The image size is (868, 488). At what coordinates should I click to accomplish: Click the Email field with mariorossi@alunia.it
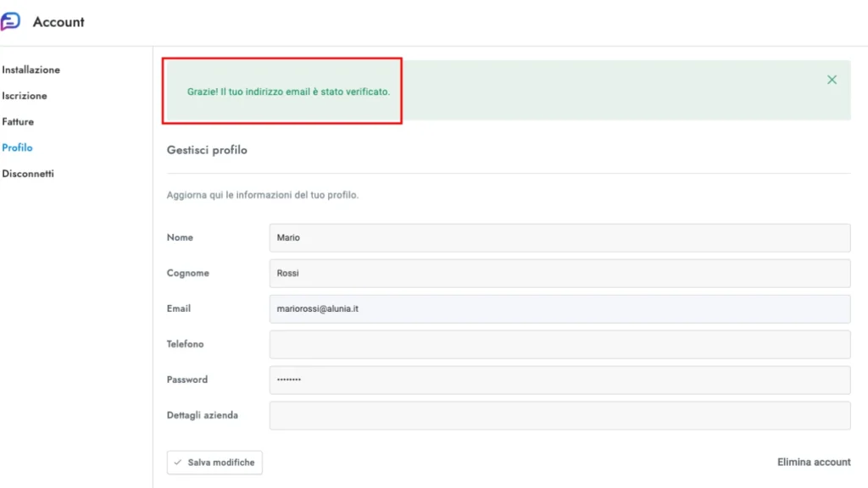pos(559,309)
